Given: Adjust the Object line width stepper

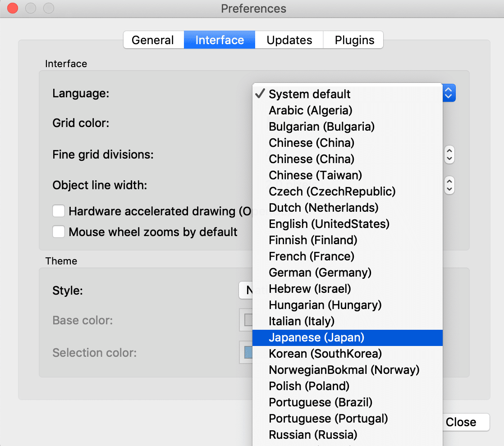Looking at the screenshot, I should [449, 185].
